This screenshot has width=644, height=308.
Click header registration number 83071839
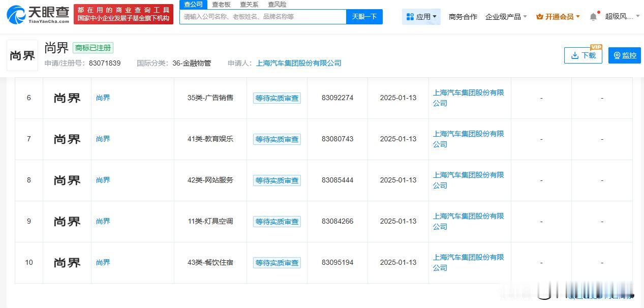[x=104, y=63]
